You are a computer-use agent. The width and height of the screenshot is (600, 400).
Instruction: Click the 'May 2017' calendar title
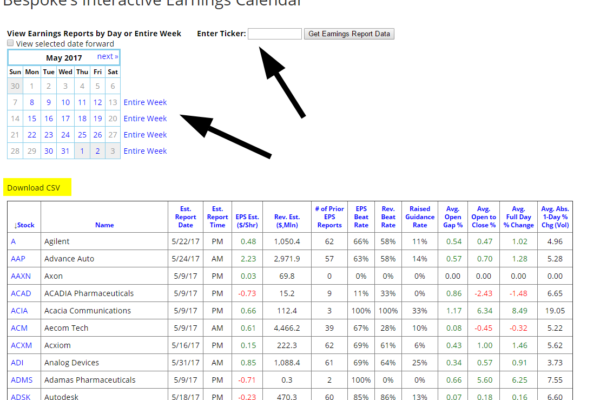pyautogui.click(x=64, y=58)
